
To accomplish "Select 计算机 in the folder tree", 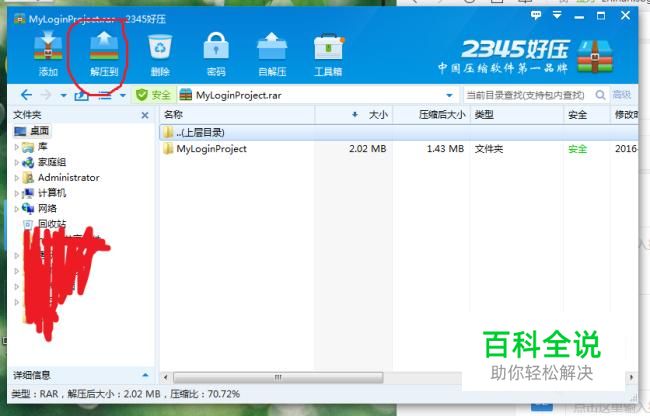I will pyautogui.click(x=44, y=193).
